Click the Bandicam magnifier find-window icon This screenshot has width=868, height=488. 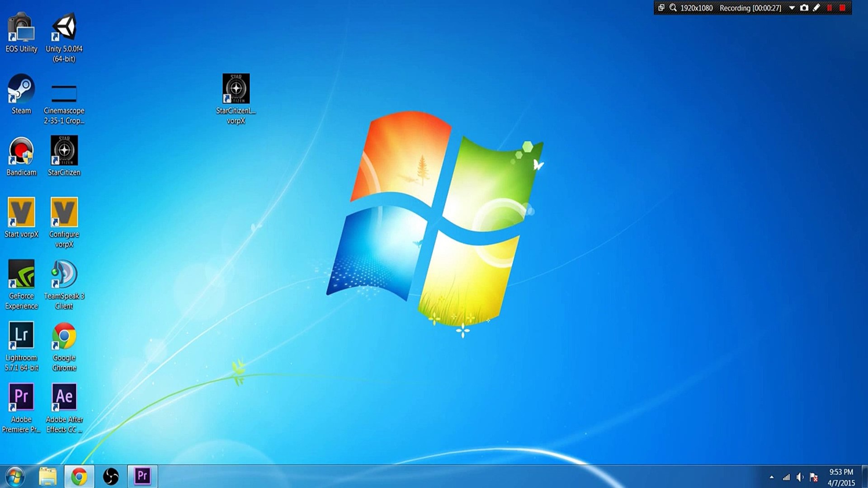(x=673, y=8)
